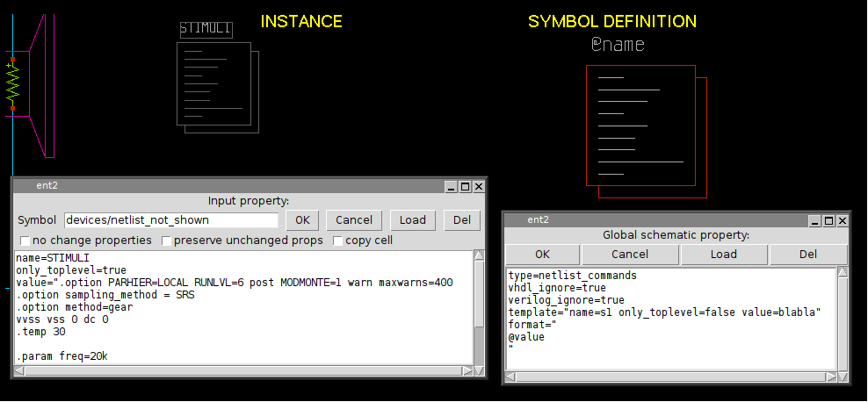Screen dimensions: 868x402
Task: Click the template line in the global property text
Action: point(664,312)
